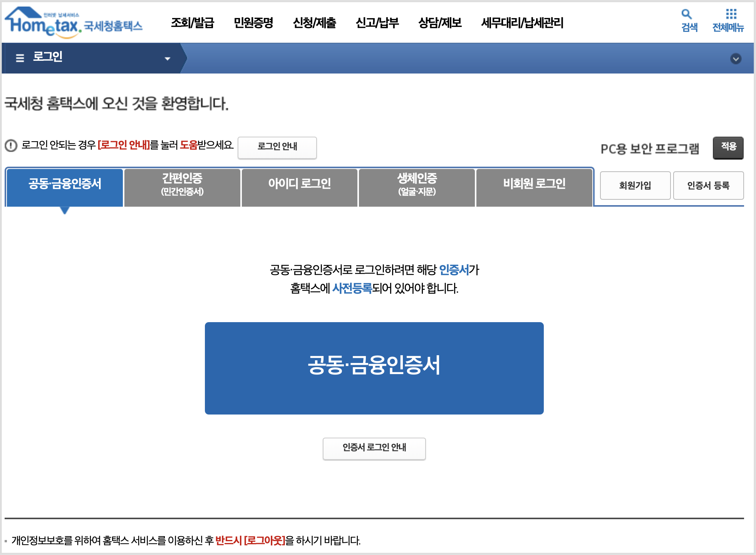Viewport: 756px width, 555px height.
Task: Click the large 공동·금융인증서 login button
Action: (374, 368)
